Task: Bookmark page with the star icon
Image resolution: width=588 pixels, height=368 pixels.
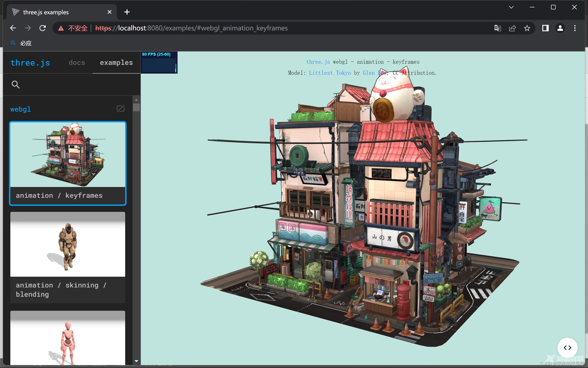Action: coord(527,28)
